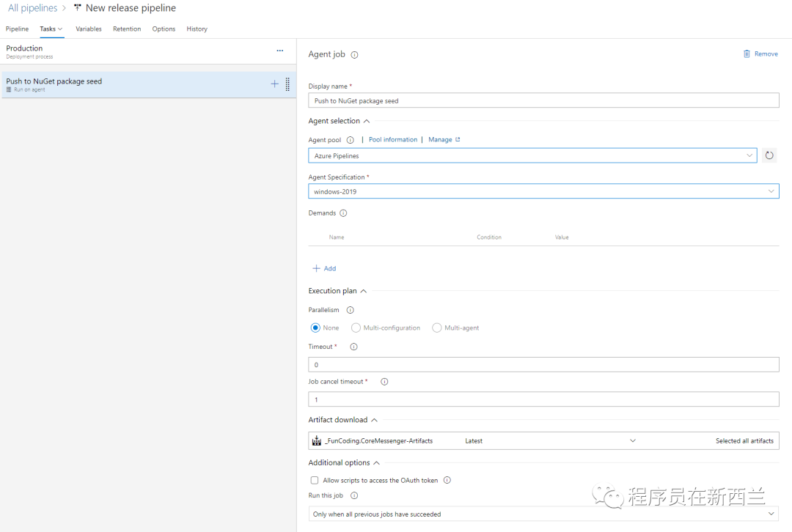Open the Parallelism info icon
This screenshot has width=792, height=532.
(350, 310)
